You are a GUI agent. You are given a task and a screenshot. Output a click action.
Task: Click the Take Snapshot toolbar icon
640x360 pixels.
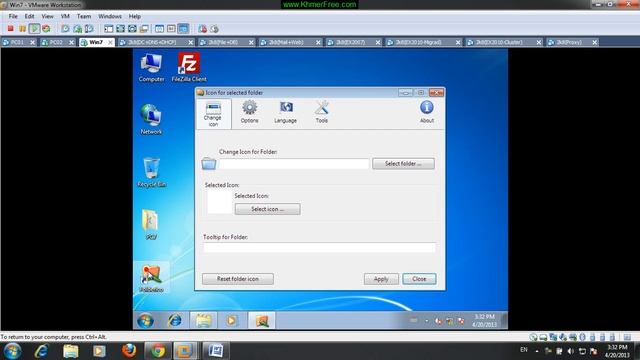[x=65, y=29]
